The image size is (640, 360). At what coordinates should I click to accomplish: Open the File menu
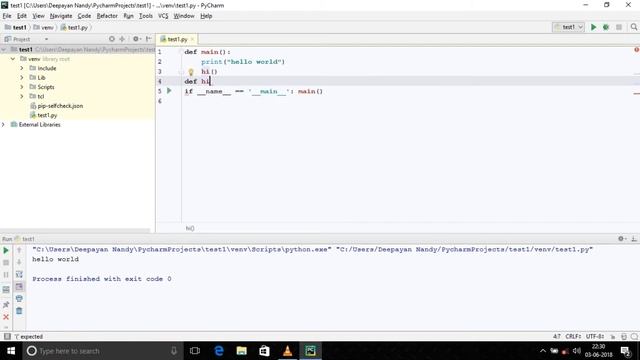click(x=7, y=16)
